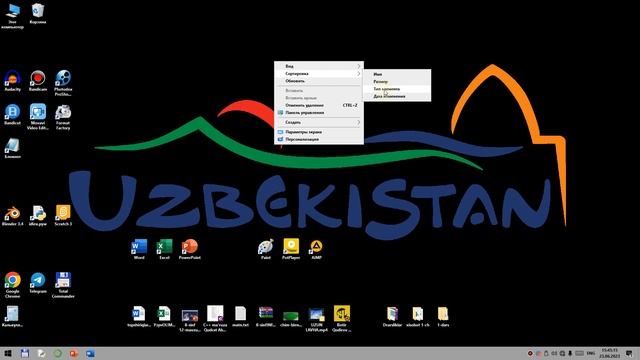Image resolution: width=640 pixels, height=360 pixels.
Task: Select the Photodex ProShow shortcut
Action: pos(63,83)
